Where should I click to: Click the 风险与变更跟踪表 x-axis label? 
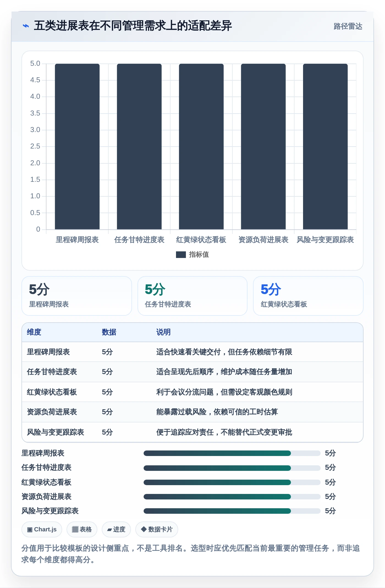click(325, 240)
